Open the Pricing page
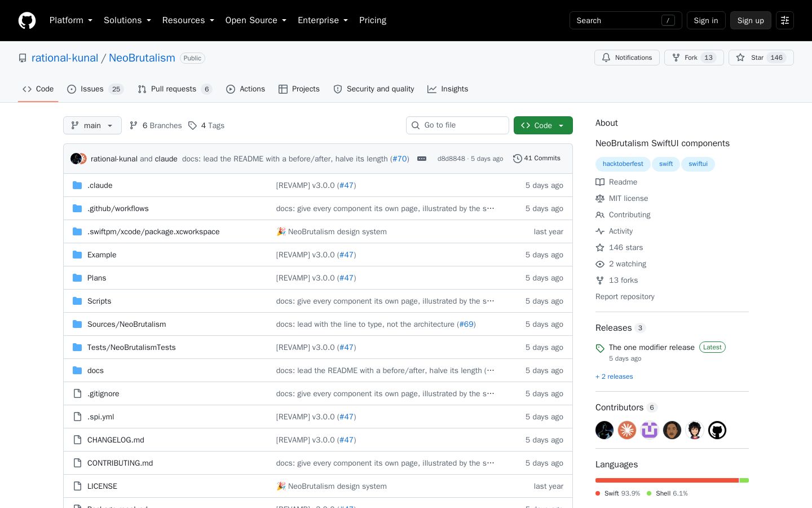 pyautogui.click(x=373, y=20)
